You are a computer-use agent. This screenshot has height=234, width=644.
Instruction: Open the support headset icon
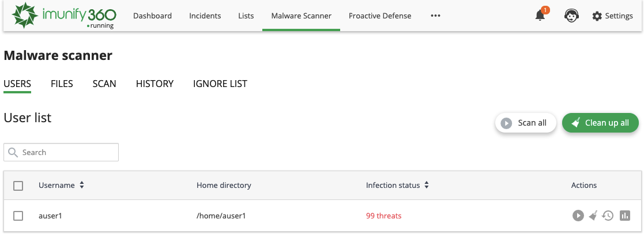coord(571,16)
